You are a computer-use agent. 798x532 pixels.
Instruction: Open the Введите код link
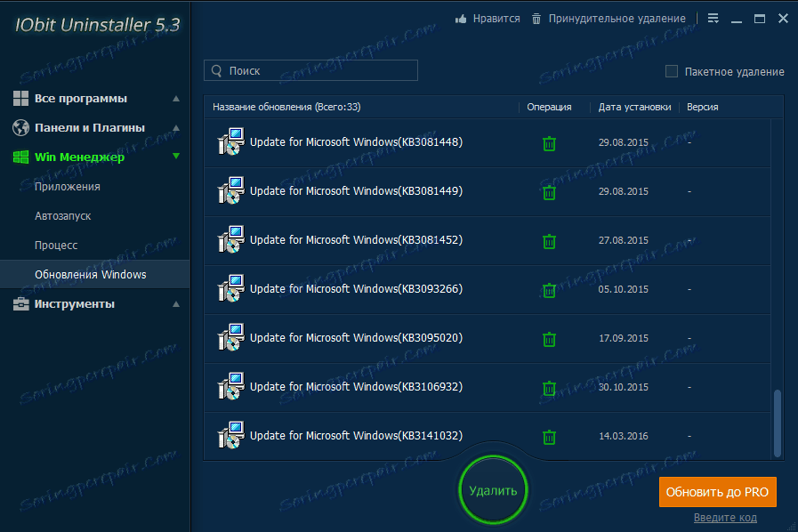pos(725,518)
